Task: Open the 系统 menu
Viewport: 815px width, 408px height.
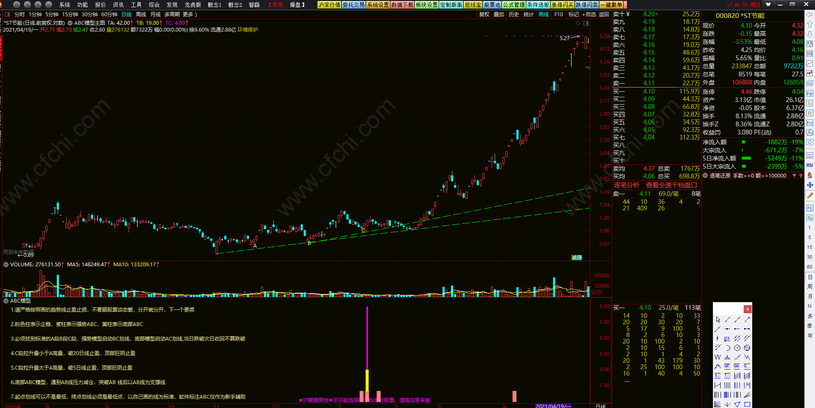Action: pyautogui.click(x=64, y=5)
